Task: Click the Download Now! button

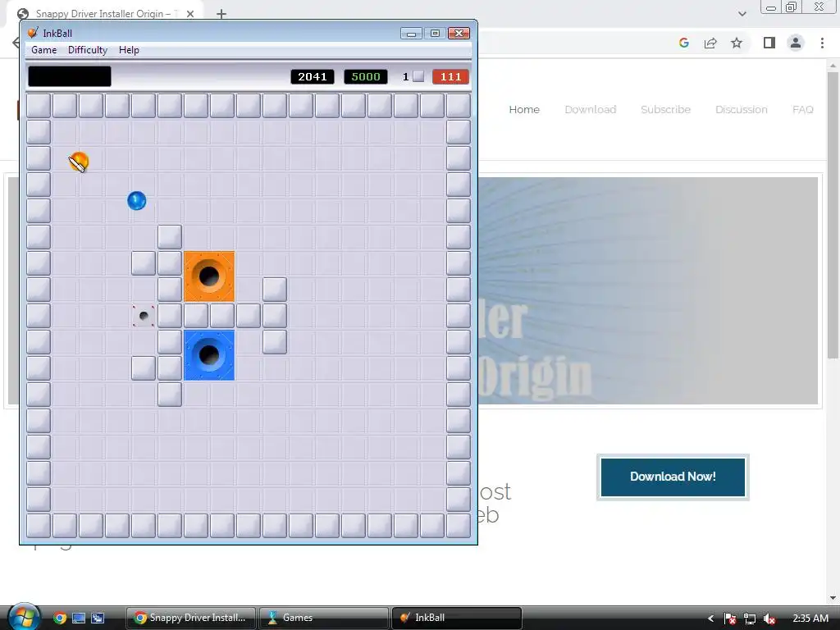Action: pos(673,477)
